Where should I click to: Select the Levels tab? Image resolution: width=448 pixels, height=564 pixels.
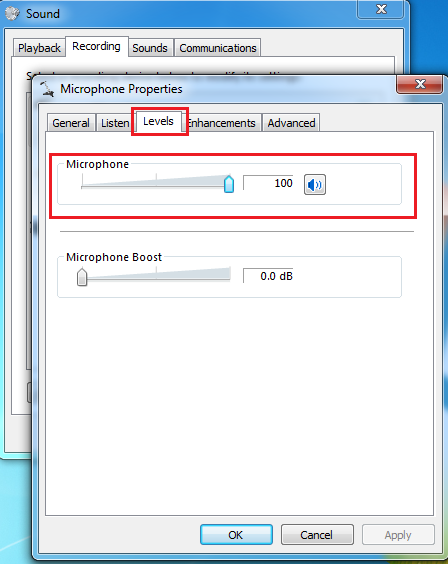(x=158, y=121)
